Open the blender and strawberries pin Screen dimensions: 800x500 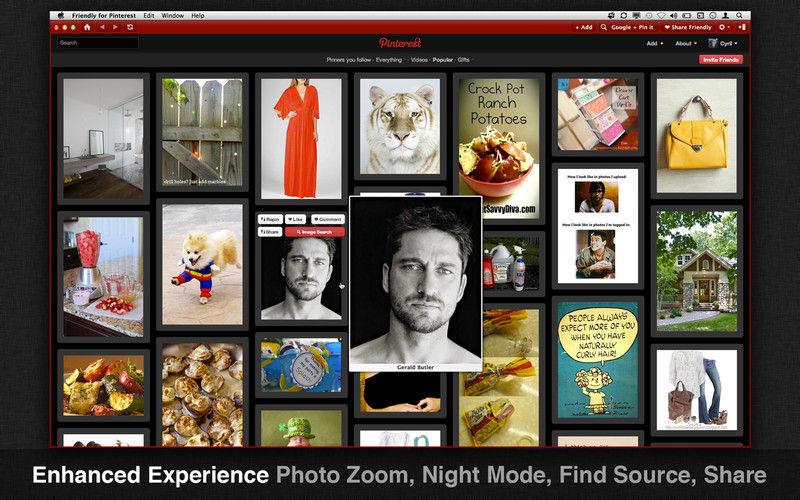point(103,277)
